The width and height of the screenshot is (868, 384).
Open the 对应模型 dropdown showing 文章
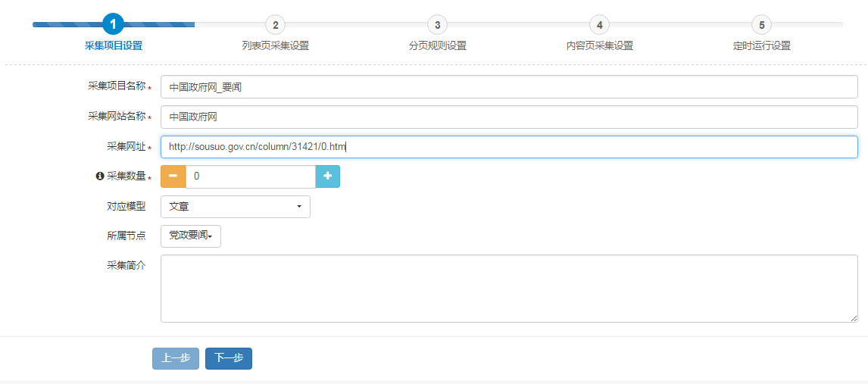(236, 207)
